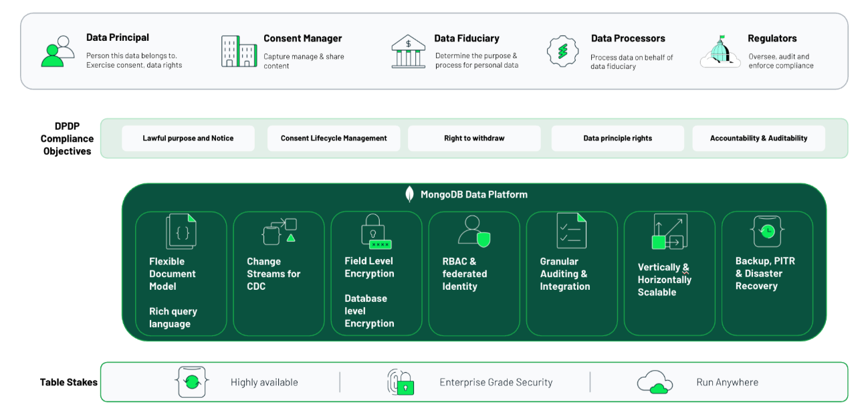Select the Data principle rights box
Screen dimensions: 868x415
(x=617, y=139)
